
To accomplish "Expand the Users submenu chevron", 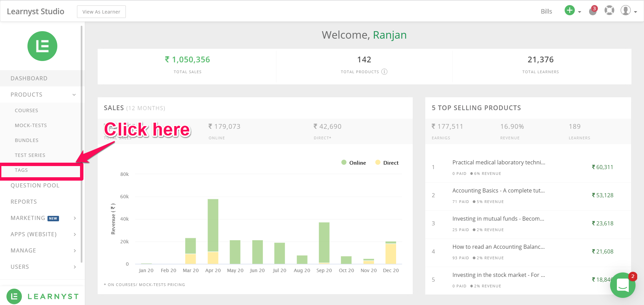I will [x=75, y=267].
